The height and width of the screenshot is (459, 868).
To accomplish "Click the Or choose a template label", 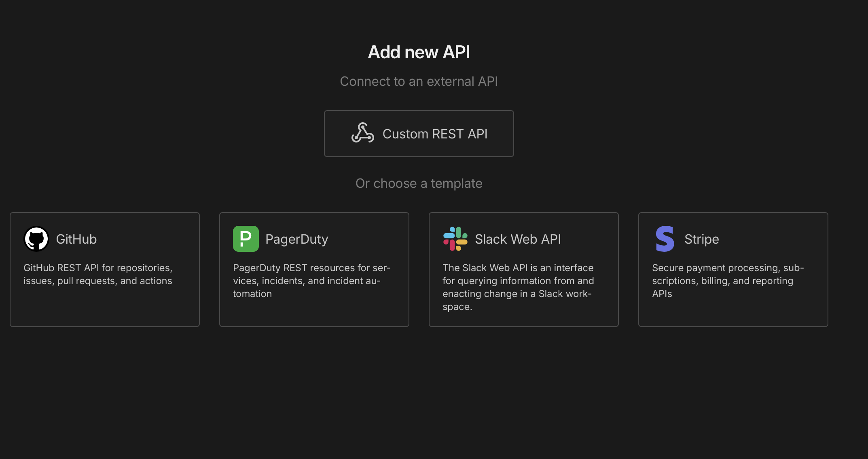I will click(419, 183).
